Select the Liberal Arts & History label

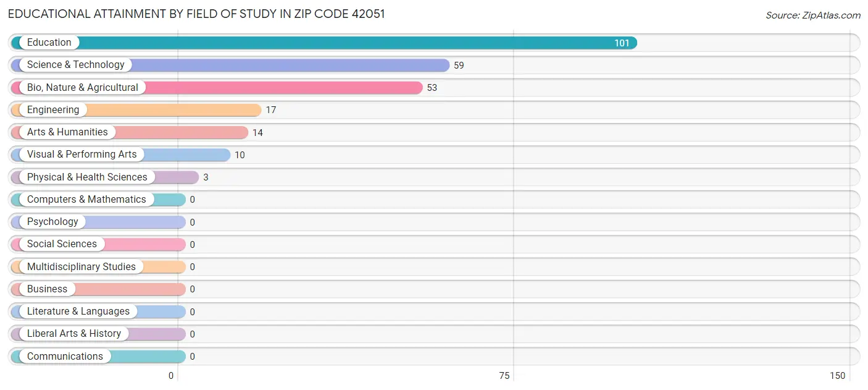click(74, 334)
